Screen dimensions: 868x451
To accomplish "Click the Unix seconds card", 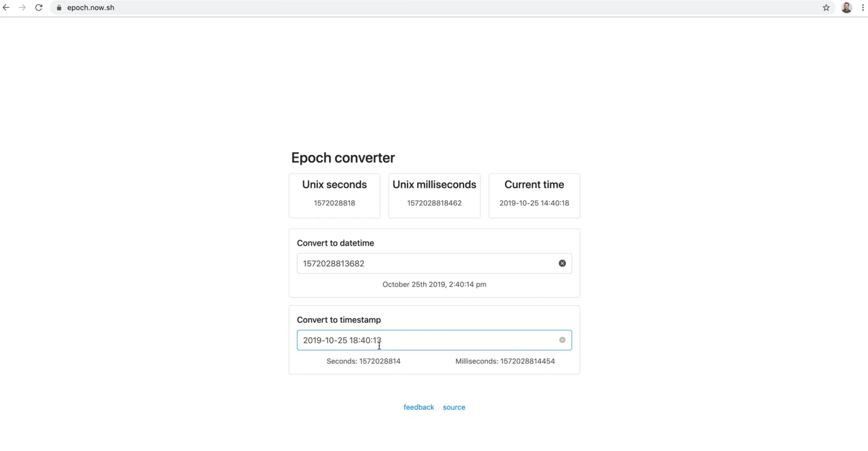I will click(x=334, y=195).
